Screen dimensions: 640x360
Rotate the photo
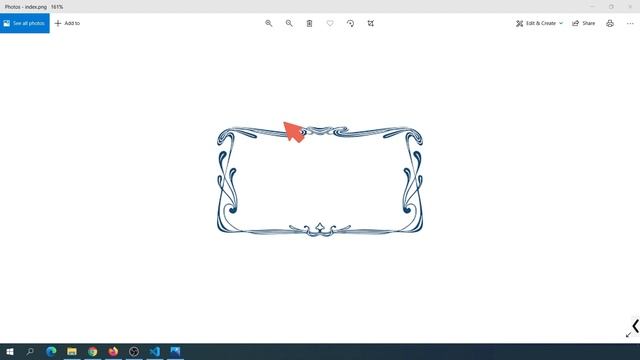coord(350,23)
